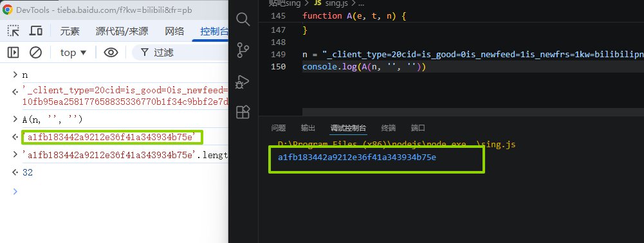Click the console.log(A(n, '', '')) code line

pos(364,67)
